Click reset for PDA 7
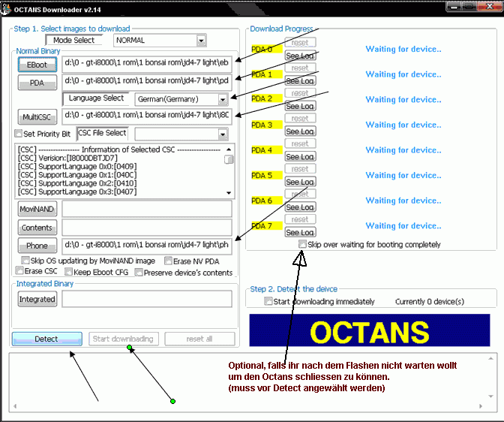The height and width of the screenshot is (422, 504). pyautogui.click(x=300, y=219)
